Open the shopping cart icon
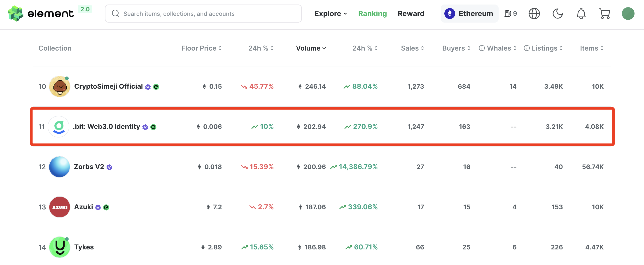This screenshot has height=265, width=644. (x=604, y=14)
